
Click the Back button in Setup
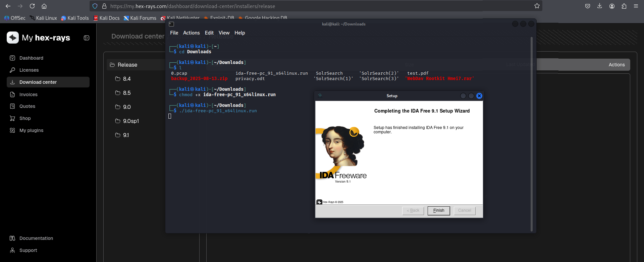tap(413, 211)
